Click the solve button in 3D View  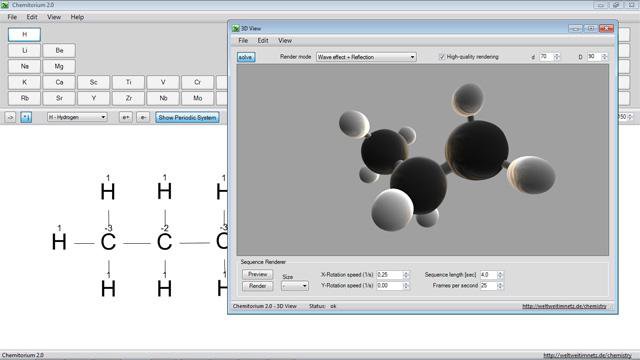pyautogui.click(x=246, y=57)
